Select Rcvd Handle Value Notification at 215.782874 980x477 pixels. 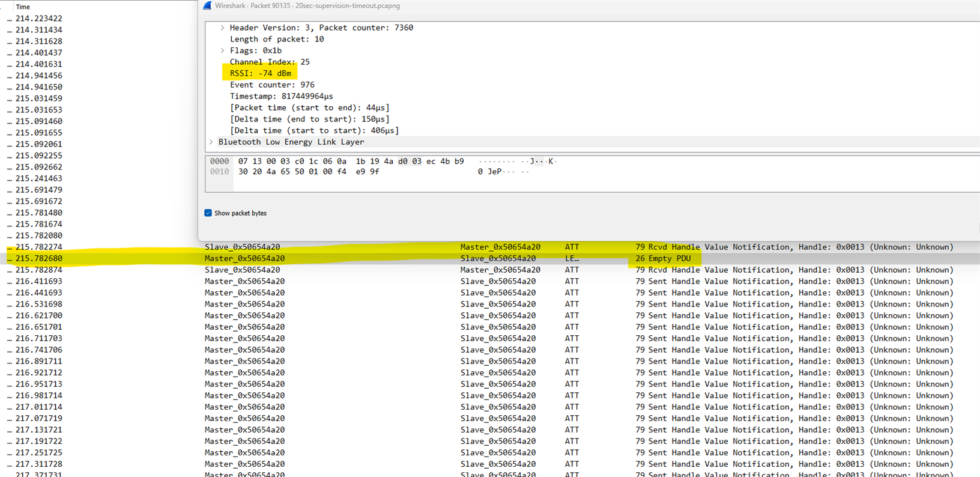[490, 270]
